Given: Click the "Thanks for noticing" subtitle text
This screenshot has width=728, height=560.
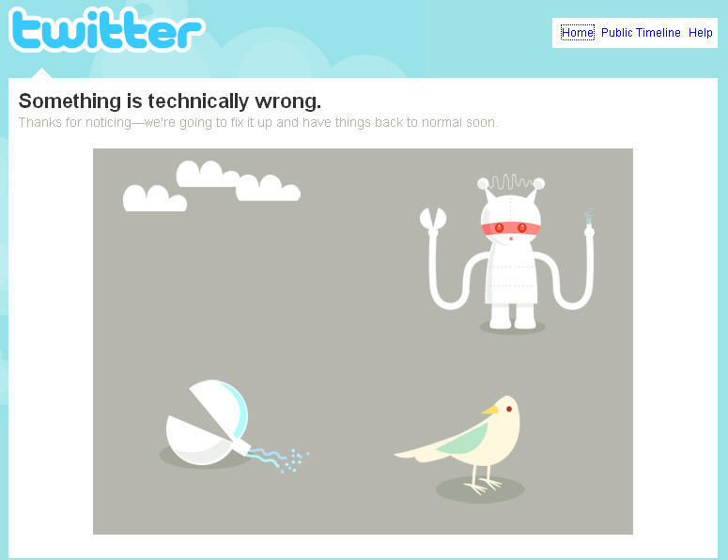Looking at the screenshot, I should coord(258,122).
